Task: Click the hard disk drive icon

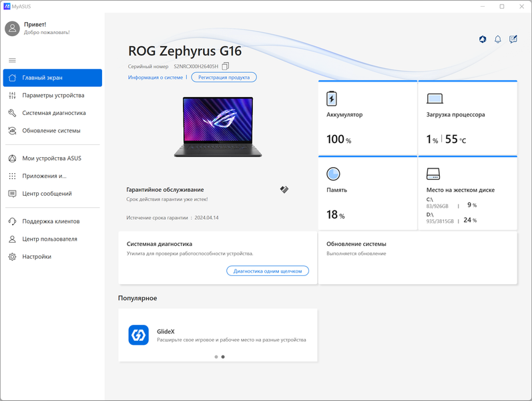Action: coord(433,174)
